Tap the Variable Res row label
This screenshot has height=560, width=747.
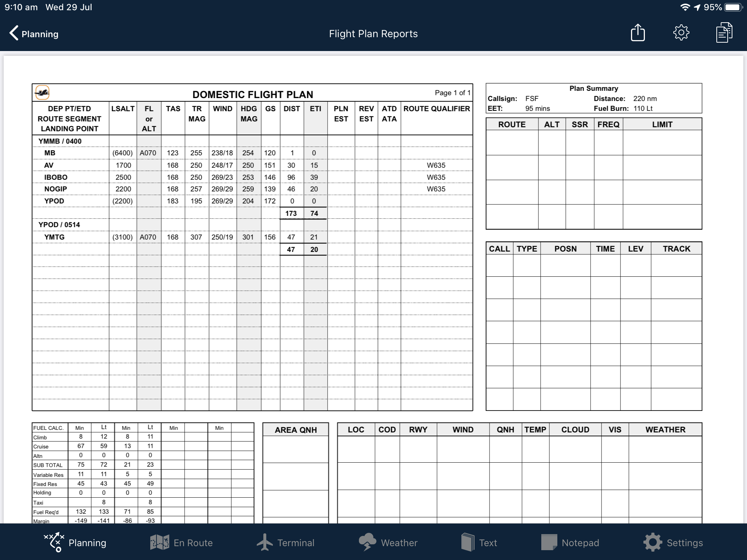pyautogui.click(x=49, y=475)
